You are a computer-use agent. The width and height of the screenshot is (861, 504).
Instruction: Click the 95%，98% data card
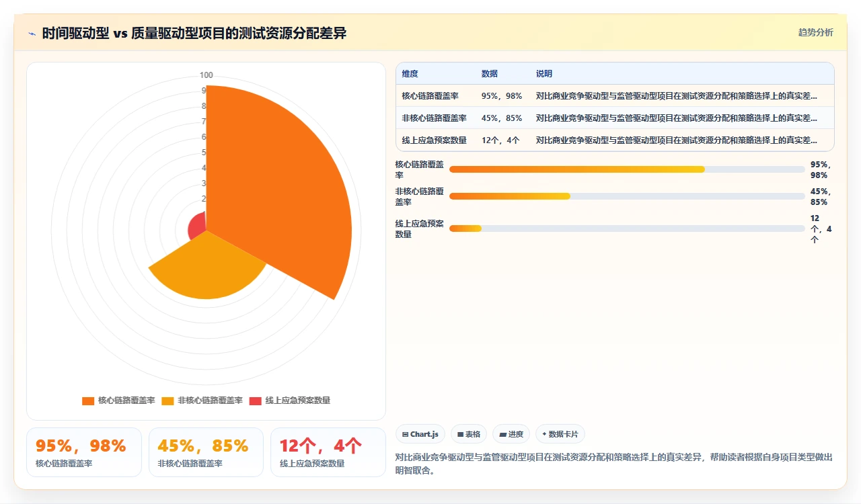click(84, 452)
